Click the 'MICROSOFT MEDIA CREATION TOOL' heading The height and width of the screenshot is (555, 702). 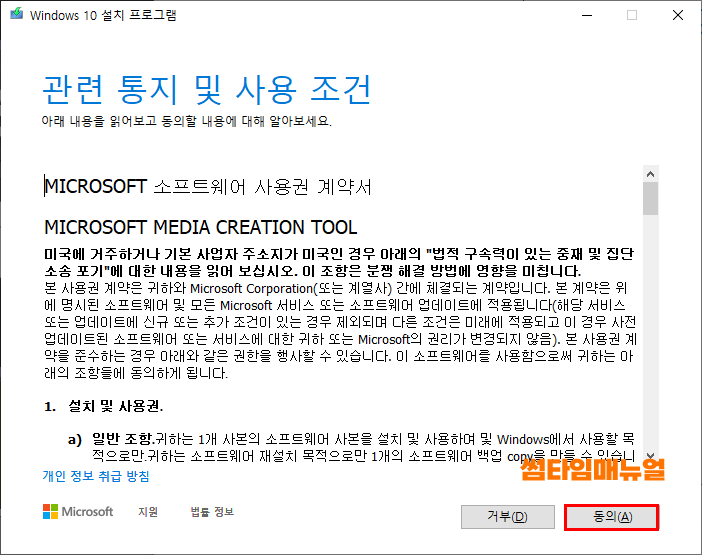(x=201, y=227)
